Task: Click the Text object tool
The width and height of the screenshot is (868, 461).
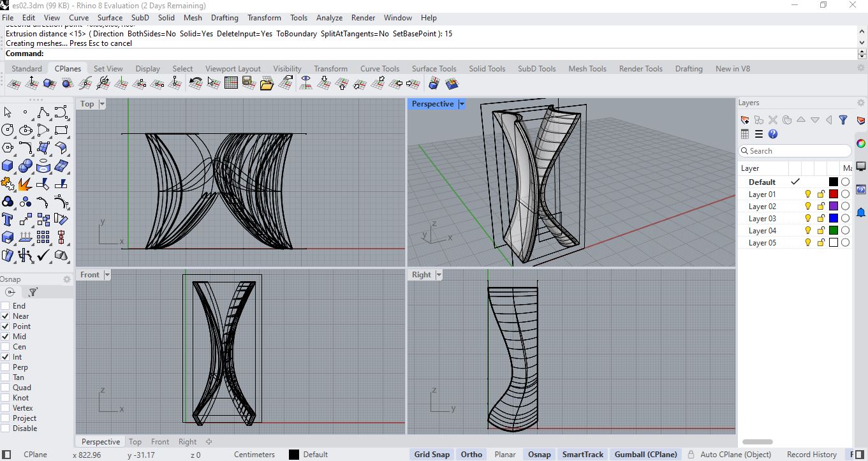Action: click(x=8, y=220)
